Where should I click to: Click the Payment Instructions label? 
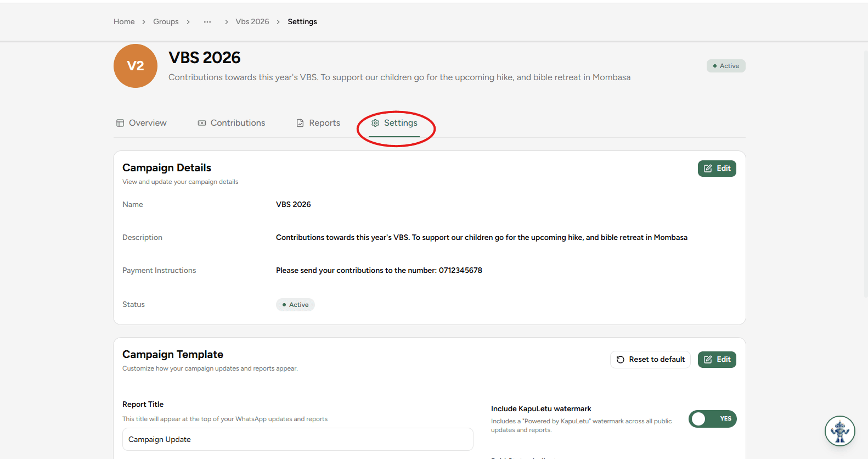(159, 270)
